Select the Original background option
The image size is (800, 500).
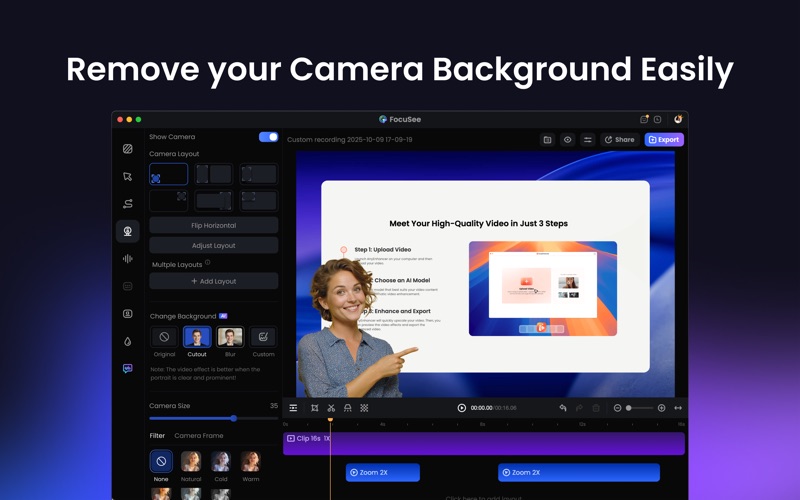[x=164, y=337]
